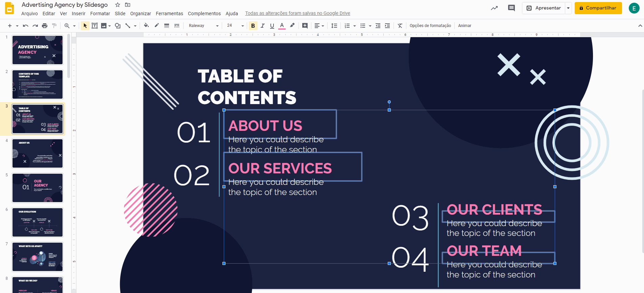Click the Compartilhar button

(598, 8)
